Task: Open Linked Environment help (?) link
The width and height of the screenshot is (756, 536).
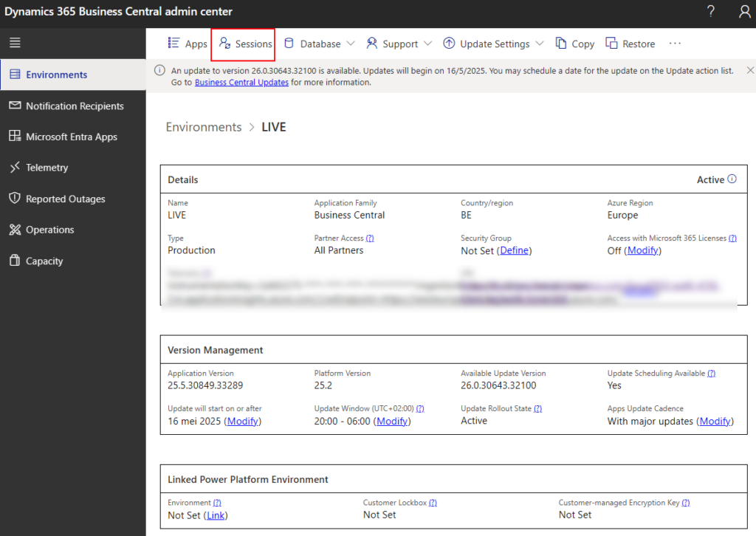Action: pos(217,503)
